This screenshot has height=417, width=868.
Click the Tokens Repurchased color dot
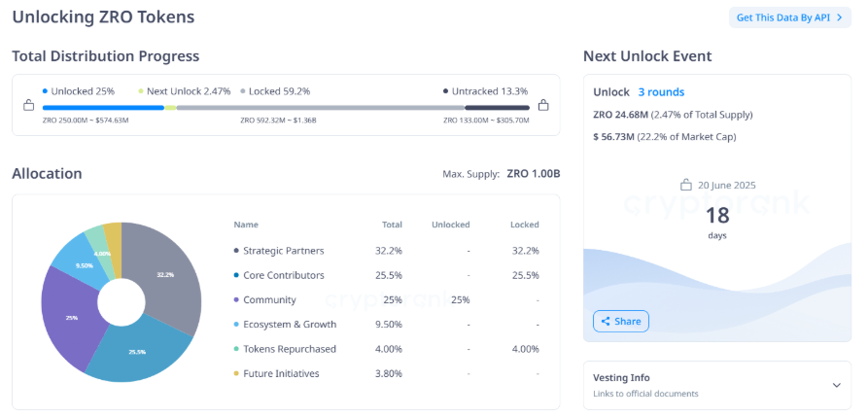pos(236,349)
